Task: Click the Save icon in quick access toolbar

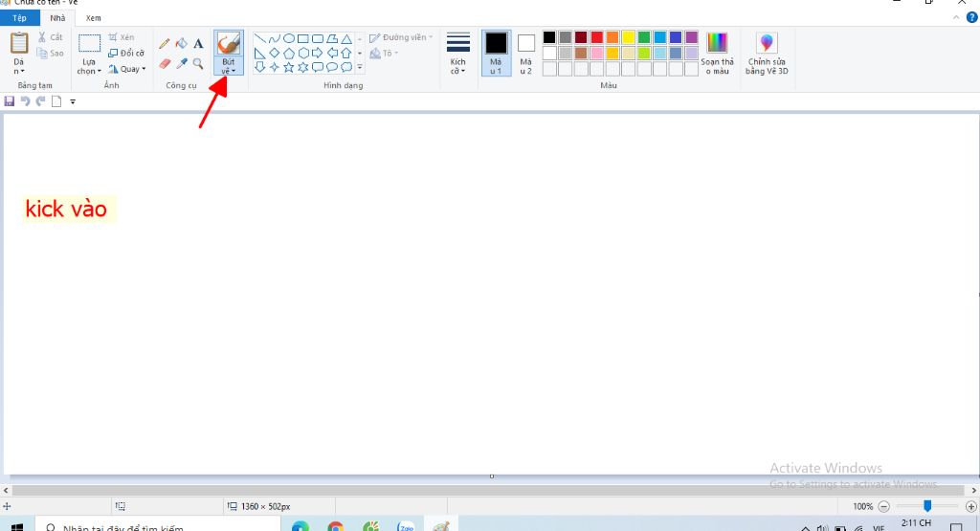Action: [10, 101]
